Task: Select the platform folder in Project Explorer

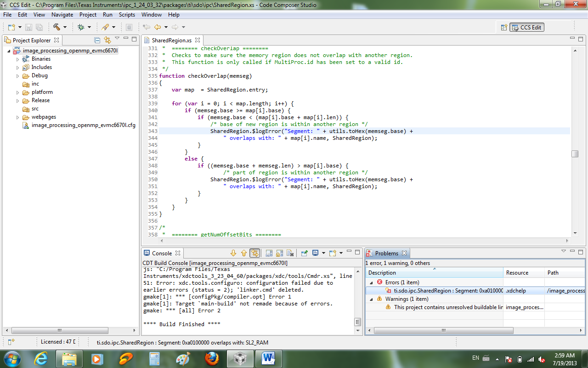Action: (x=42, y=92)
